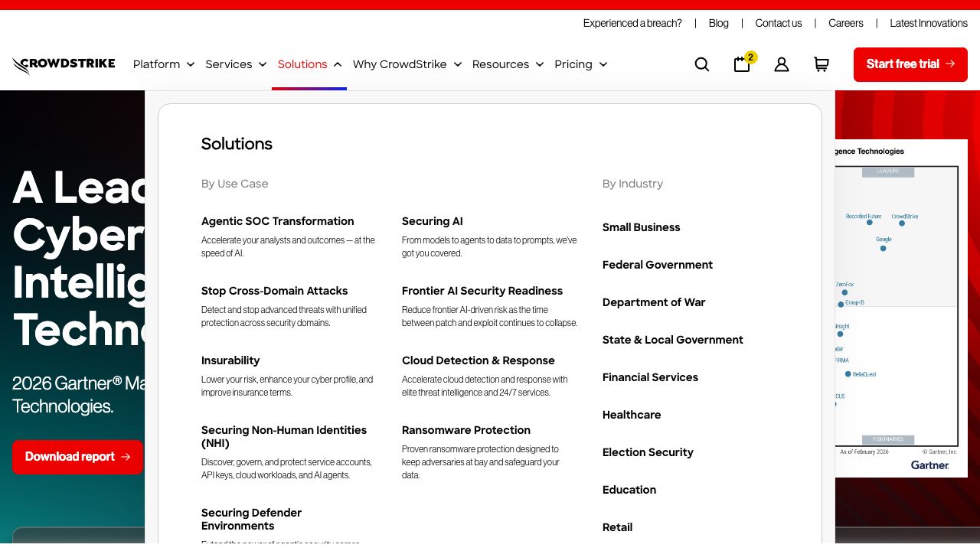980x551 pixels.
Task: Expand the Why CrowdStrike menu
Action: pyautogui.click(x=407, y=64)
